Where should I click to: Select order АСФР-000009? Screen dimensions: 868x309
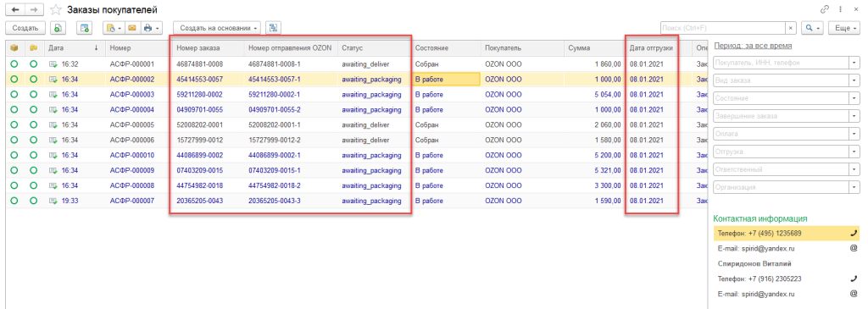coord(132,169)
